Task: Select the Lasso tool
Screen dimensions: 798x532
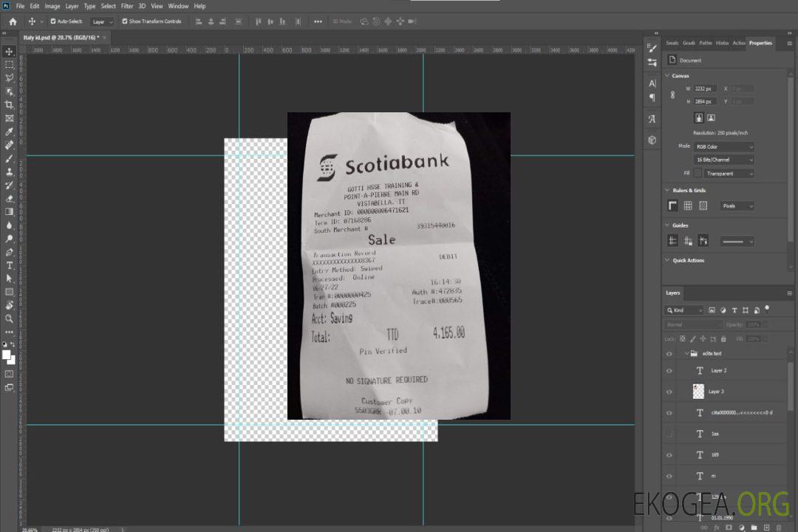Action: (x=10, y=78)
